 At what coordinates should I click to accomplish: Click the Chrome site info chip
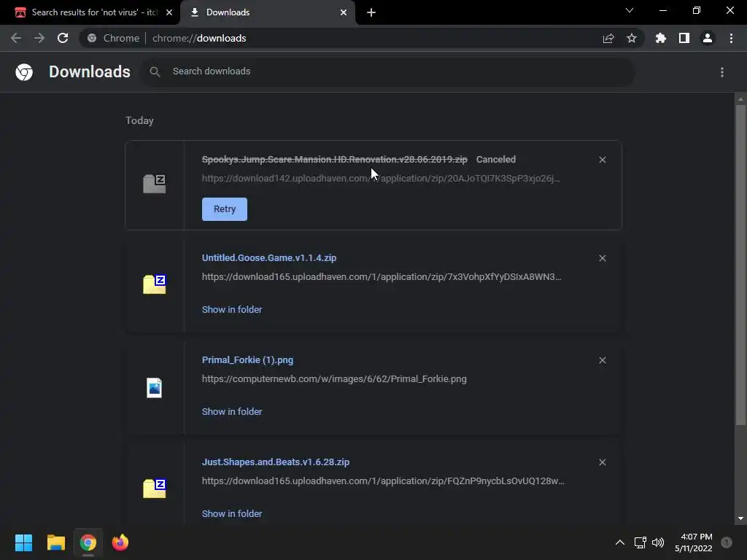coord(115,38)
